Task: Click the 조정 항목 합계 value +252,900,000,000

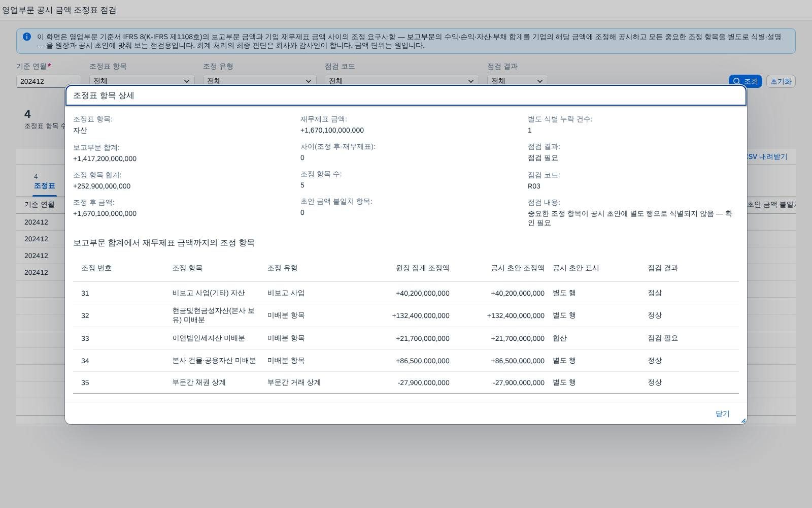Action: tap(101, 186)
